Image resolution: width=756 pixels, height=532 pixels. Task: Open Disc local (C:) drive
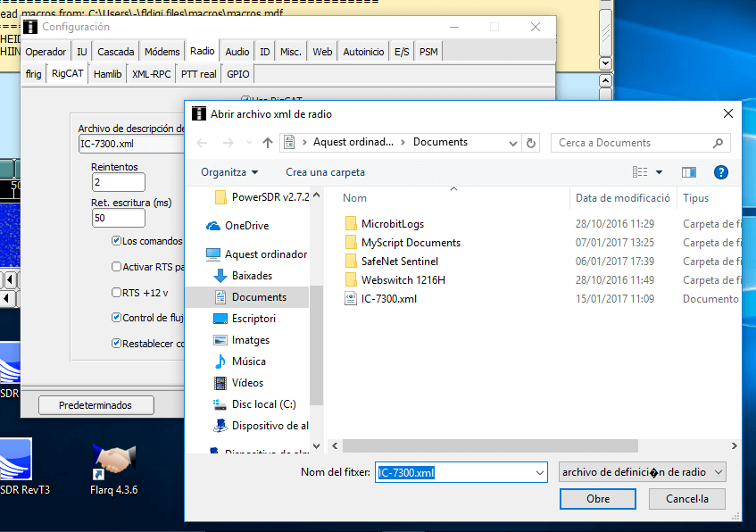click(254, 404)
